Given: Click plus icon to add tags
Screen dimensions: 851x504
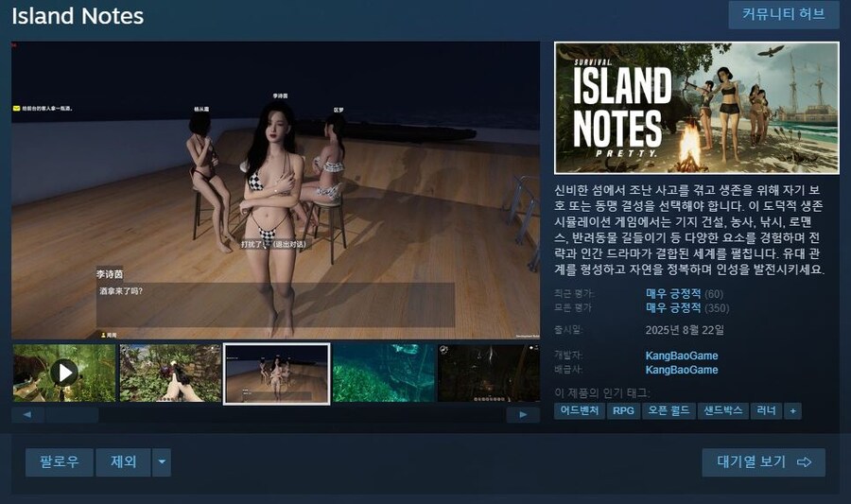Looking at the screenshot, I should tap(791, 411).
